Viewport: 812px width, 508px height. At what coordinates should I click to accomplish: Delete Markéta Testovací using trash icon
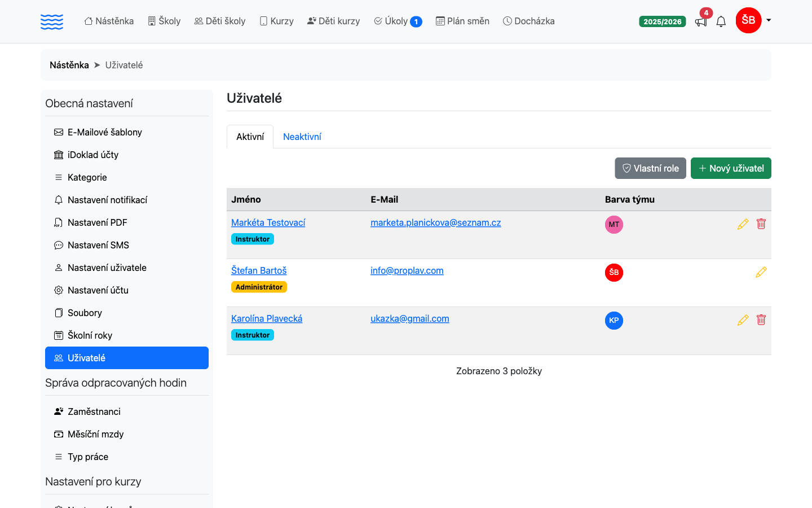(761, 224)
